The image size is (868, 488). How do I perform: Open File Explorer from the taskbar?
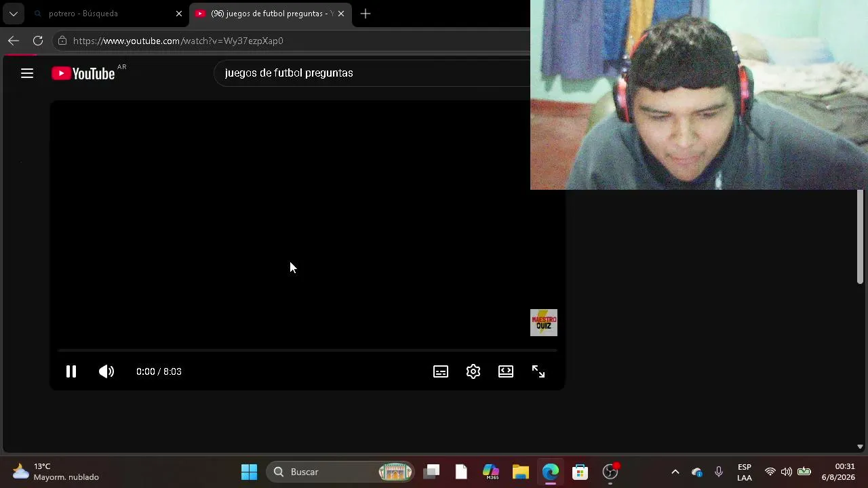(521, 472)
